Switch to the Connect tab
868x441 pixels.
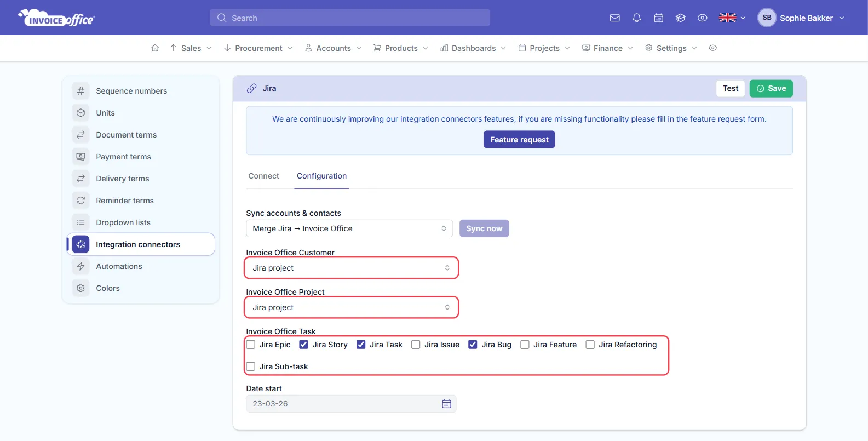point(264,176)
